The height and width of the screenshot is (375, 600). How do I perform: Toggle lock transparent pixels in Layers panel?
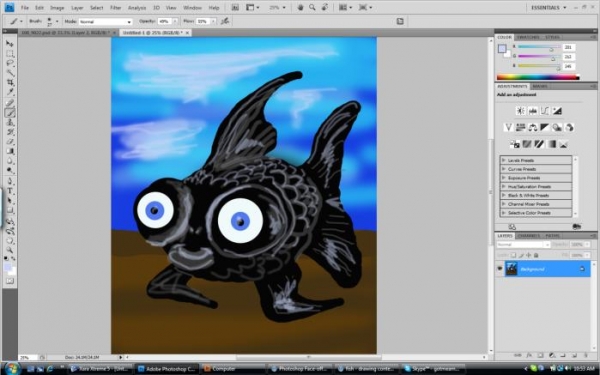[514, 255]
